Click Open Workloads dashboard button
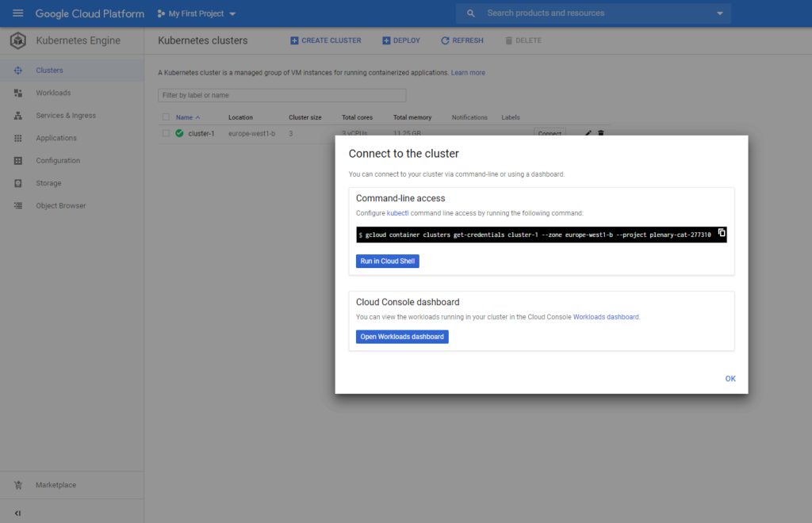812x523 pixels. (402, 337)
